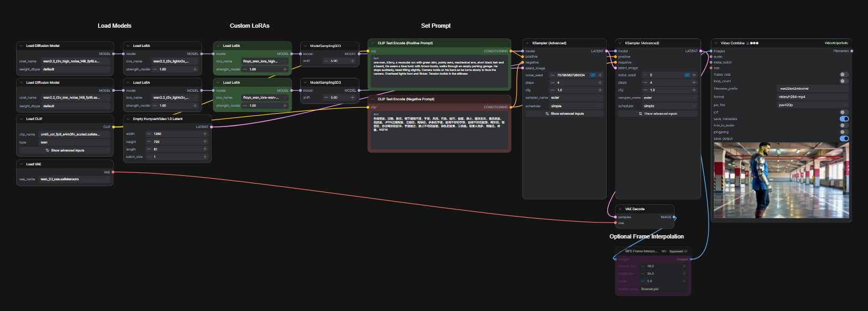Click the video preview thumbnail in Video Combine

pos(781,180)
